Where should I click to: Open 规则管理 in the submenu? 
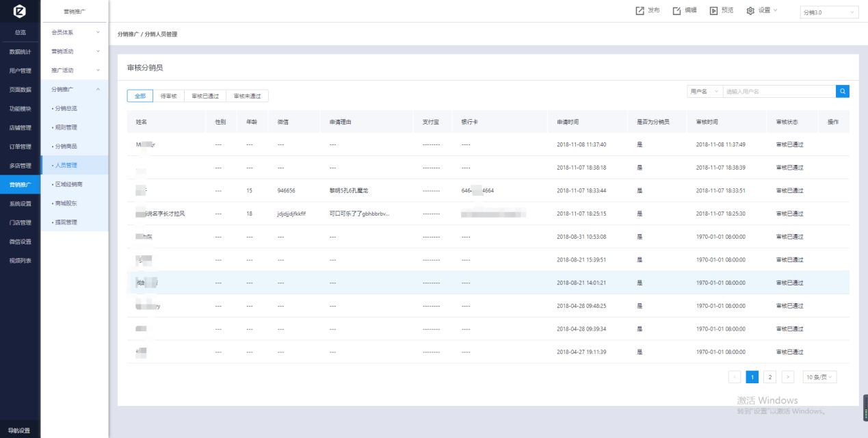coord(66,127)
